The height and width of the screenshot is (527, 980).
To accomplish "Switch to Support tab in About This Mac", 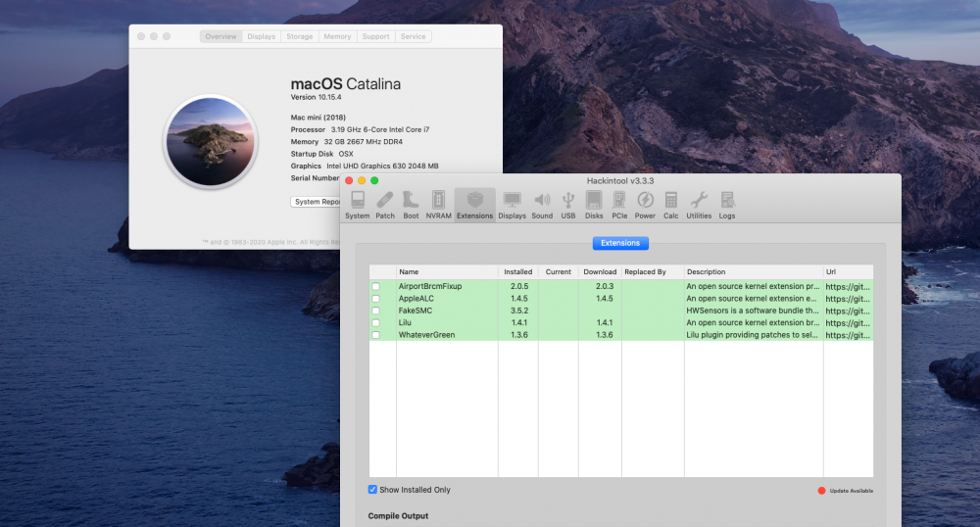I will (375, 36).
